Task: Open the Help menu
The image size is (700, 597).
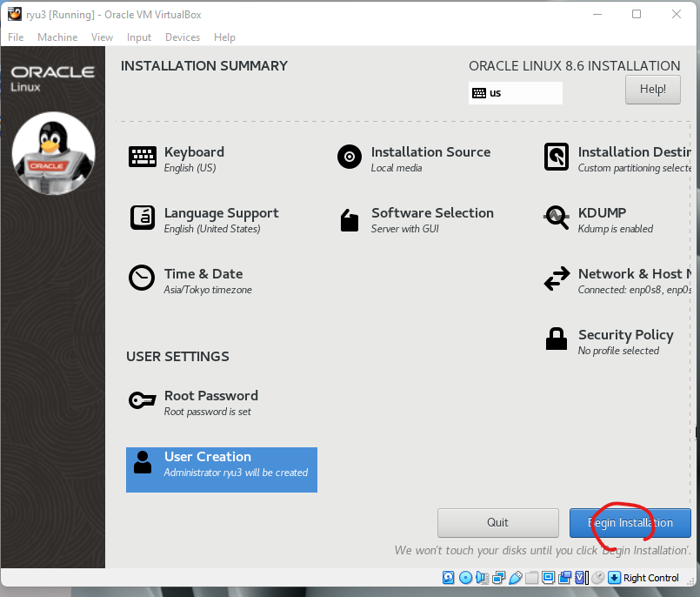Action: click(x=224, y=37)
